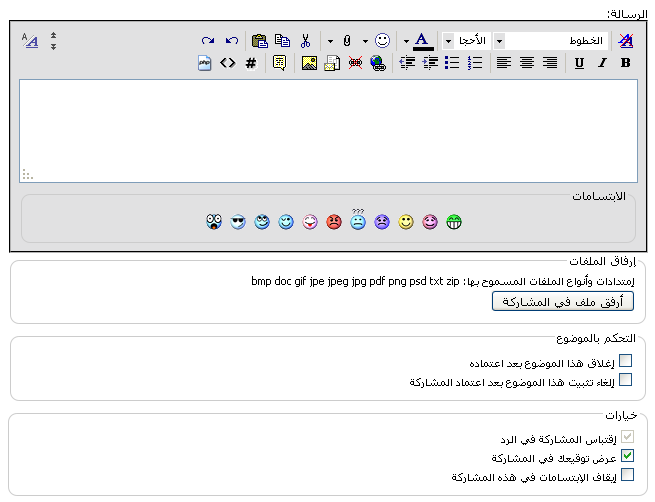655x502 pixels.
Task: Click the paperclip attachment icon
Action: click(347, 41)
